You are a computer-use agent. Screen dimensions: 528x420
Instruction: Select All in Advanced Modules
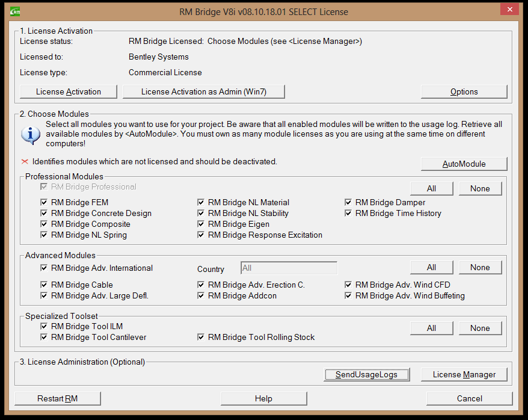tap(432, 267)
